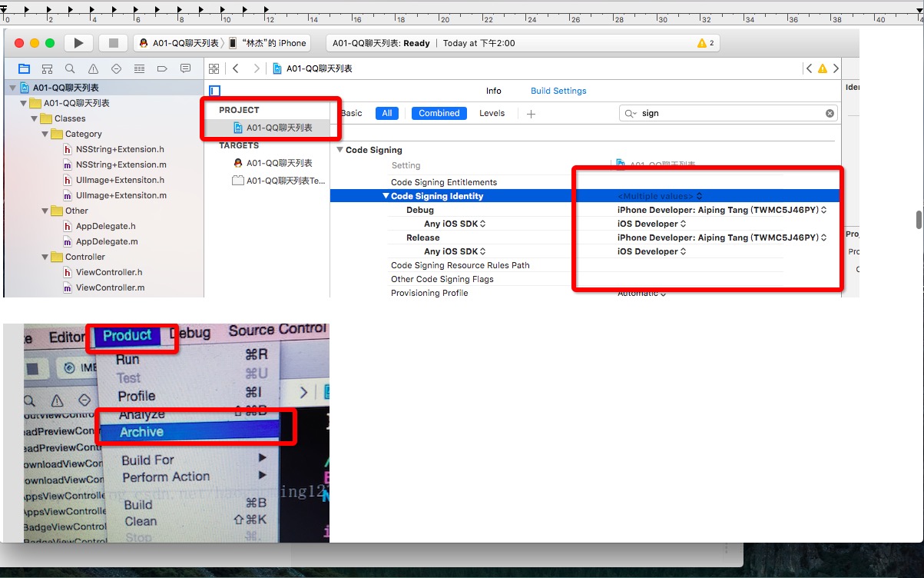Image resolution: width=924 pixels, height=578 pixels.
Task: Select the Basic filter scope
Action: tap(351, 113)
